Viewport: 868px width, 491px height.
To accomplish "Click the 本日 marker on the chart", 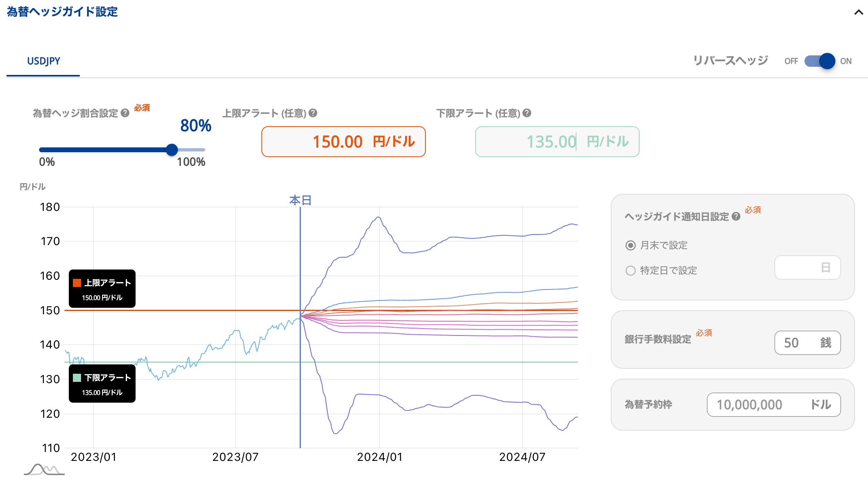I will coord(300,200).
